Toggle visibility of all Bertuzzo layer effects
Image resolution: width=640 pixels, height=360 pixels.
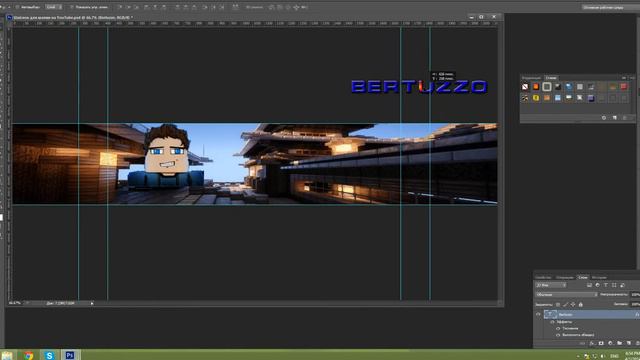coord(552,322)
